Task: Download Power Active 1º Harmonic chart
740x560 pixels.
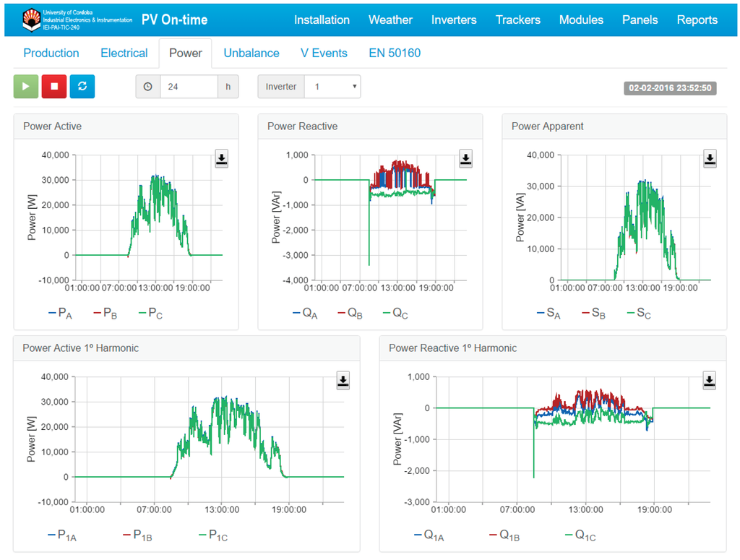Action: point(343,381)
